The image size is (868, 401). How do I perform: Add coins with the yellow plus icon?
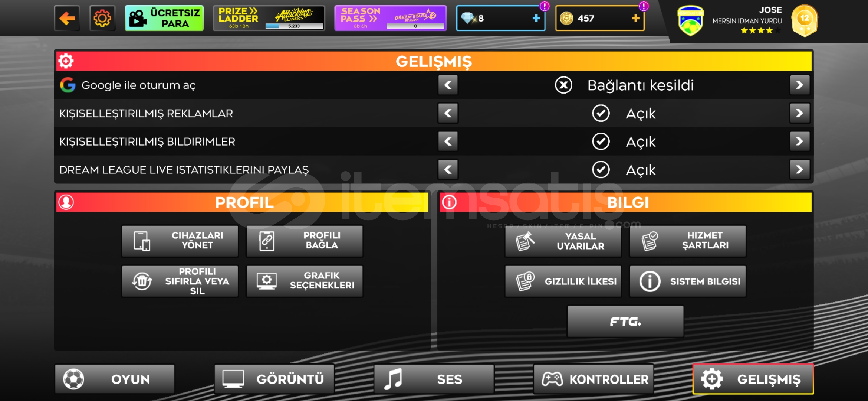click(635, 18)
